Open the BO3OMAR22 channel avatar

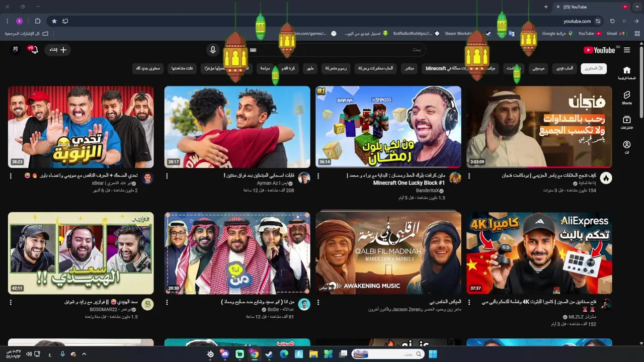(x=147, y=304)
